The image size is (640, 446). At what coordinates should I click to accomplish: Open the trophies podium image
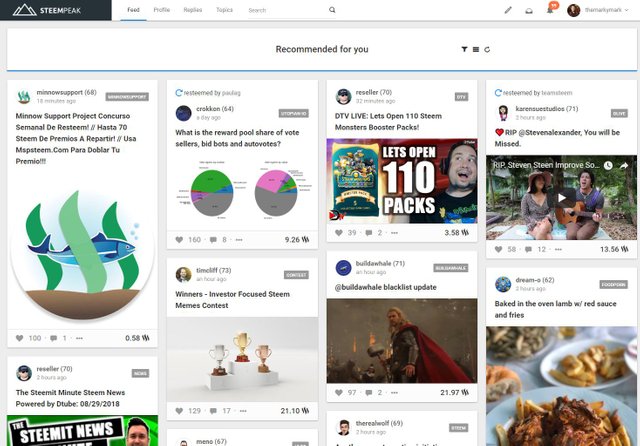click(x=242, y=359)
